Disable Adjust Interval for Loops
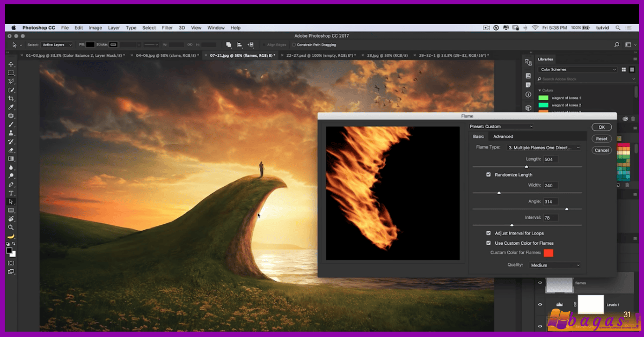 point(487,233)
